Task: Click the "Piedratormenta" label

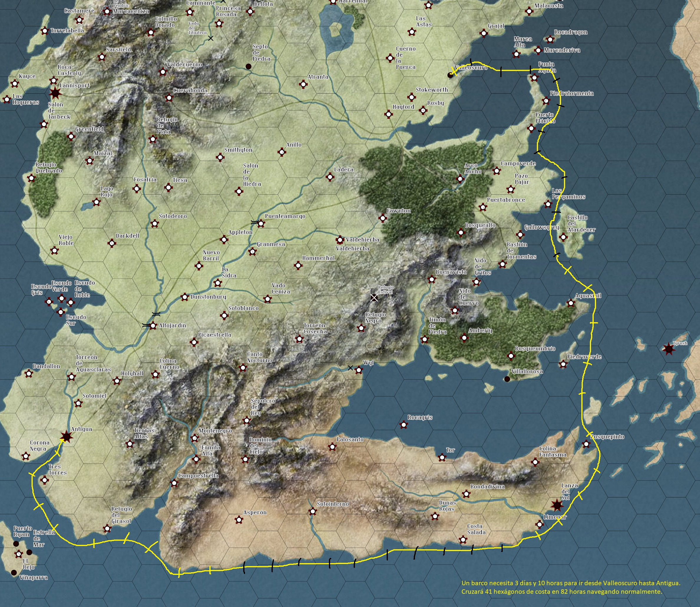Action: point(572,93)
